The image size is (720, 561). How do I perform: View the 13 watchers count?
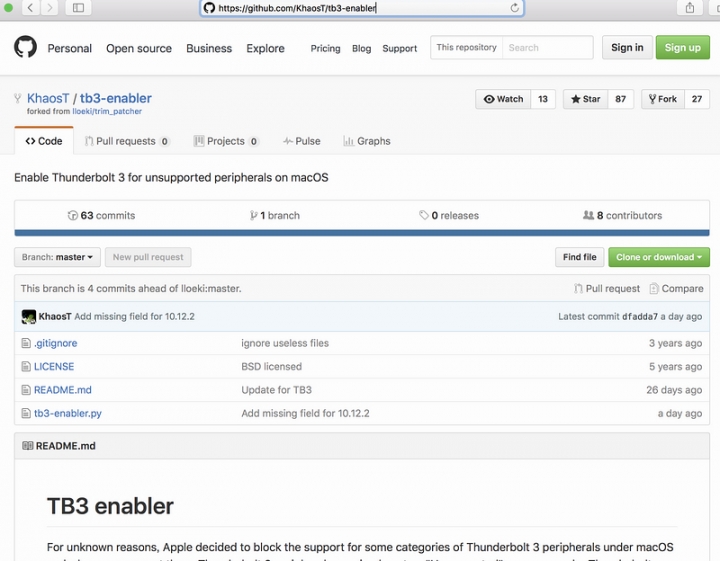pos(543,99)
